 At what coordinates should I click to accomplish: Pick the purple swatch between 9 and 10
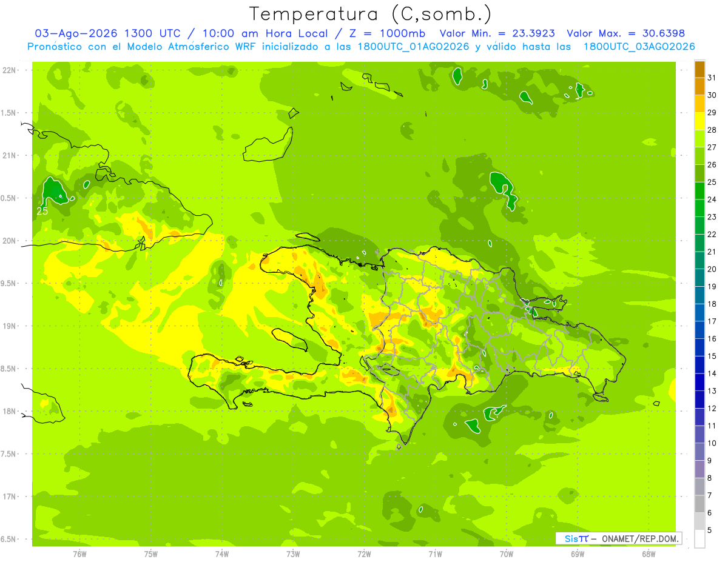tap(699, 452)
